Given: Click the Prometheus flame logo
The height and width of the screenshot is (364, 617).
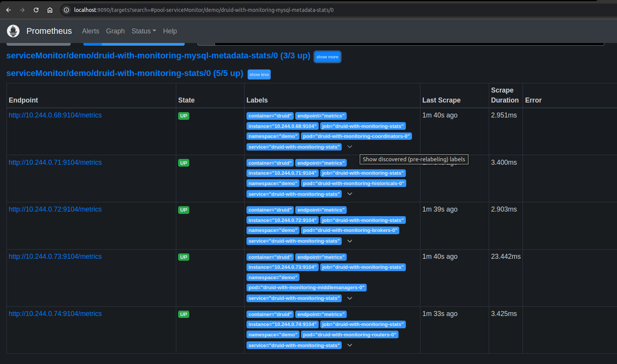Looking at the screenshot, I should point(13,31).
